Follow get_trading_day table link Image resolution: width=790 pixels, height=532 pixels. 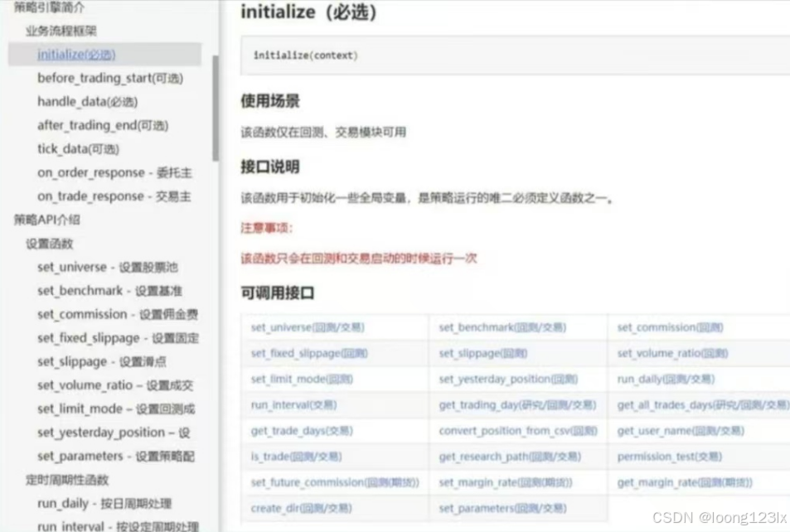(x=517, y=405)
